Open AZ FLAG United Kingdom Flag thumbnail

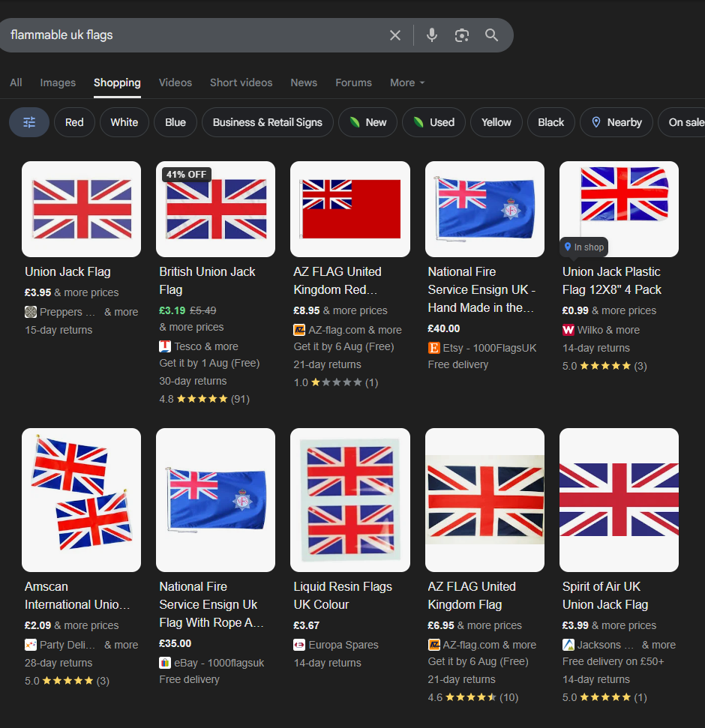[x=484, y=500]
